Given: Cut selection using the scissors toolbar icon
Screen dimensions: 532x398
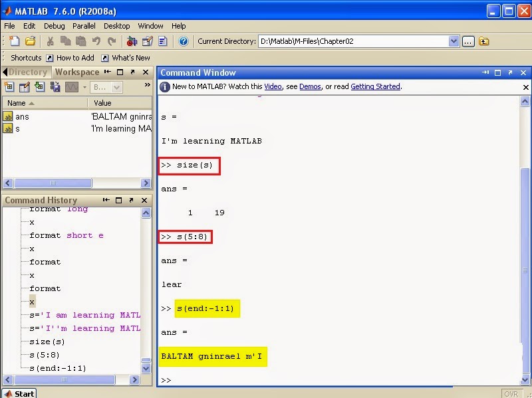Looking at the screenshot, I should pyautogui.click(x=50, y=41).
